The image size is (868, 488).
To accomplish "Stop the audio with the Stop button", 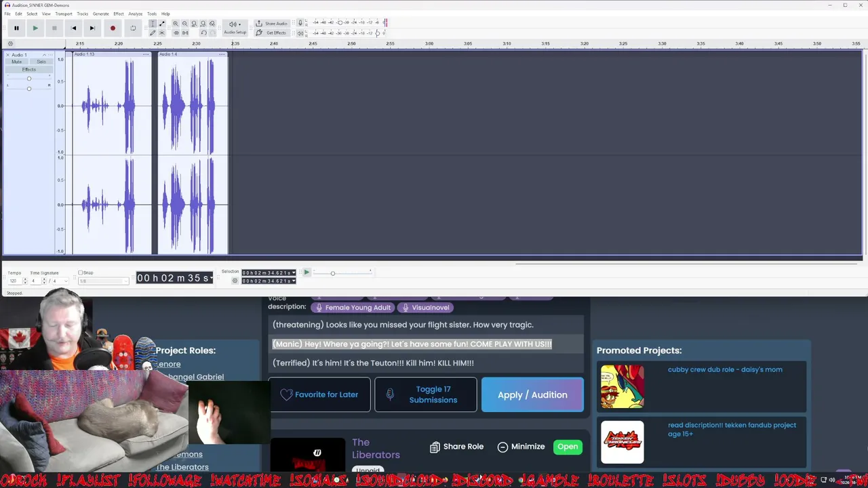I will (54, 28).
